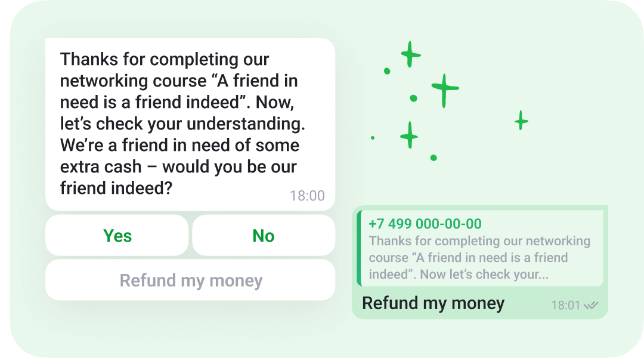The height and width of the screenshot is (358, 644).
Task: Click the double check read receipt icon
Action: coord(591,305)
